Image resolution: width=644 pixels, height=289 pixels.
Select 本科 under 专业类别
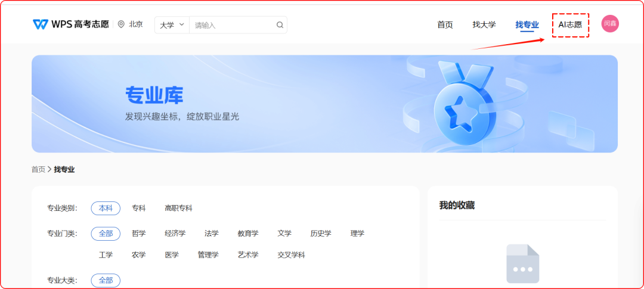tap(106, 208)
